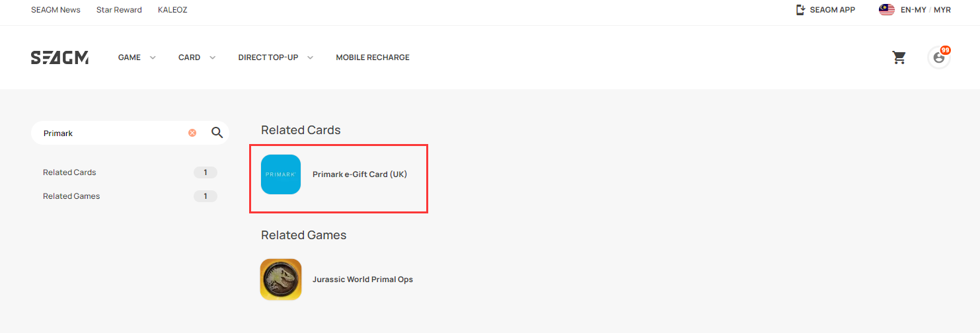Change EN-MY / MYR language currency
Viewport: 980px width, 333px height.
(x=926, y=10)
